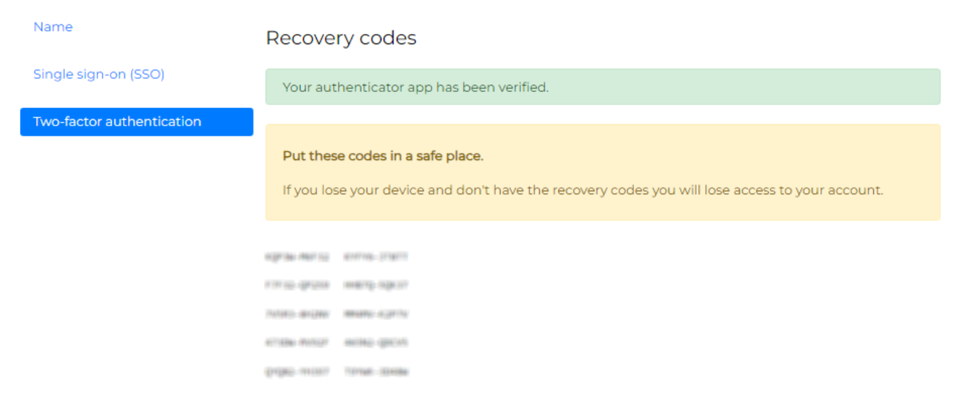Click the yellow safe place warning box
Image resolution: width=980 pixels, height=399 pixels.
[602, 173]
